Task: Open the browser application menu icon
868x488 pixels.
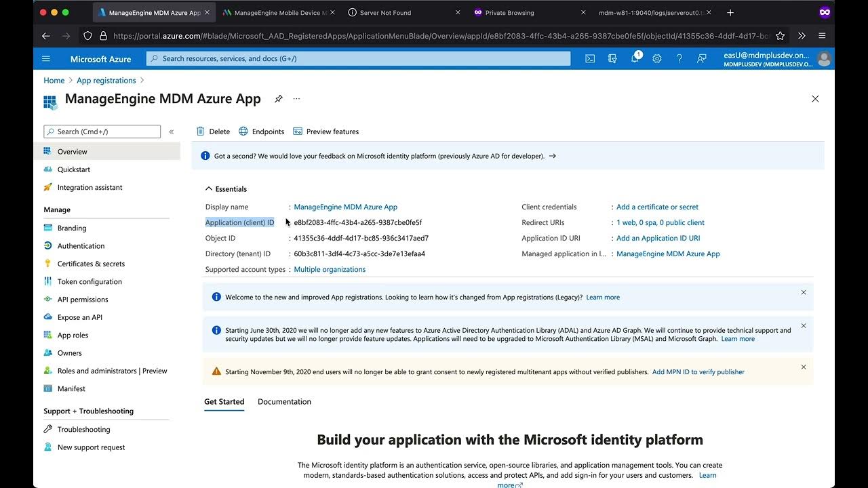Action: (x=822, y=36)
